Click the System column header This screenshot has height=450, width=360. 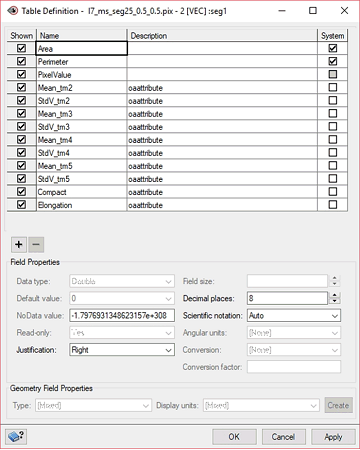pos(333,35)
